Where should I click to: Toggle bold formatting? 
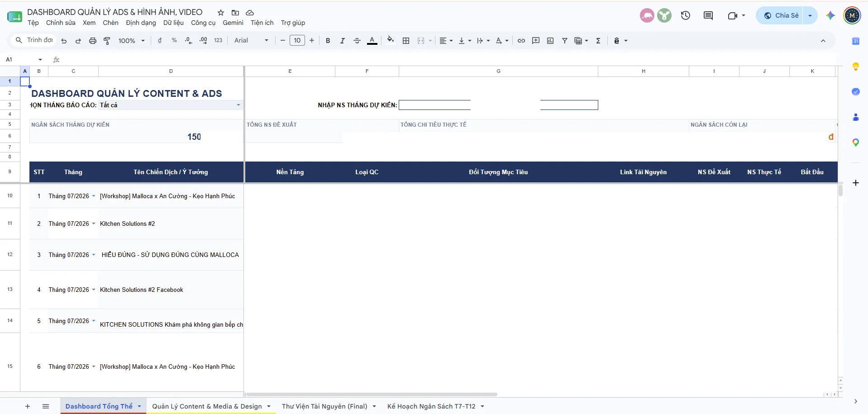click(x=328, y=41)
